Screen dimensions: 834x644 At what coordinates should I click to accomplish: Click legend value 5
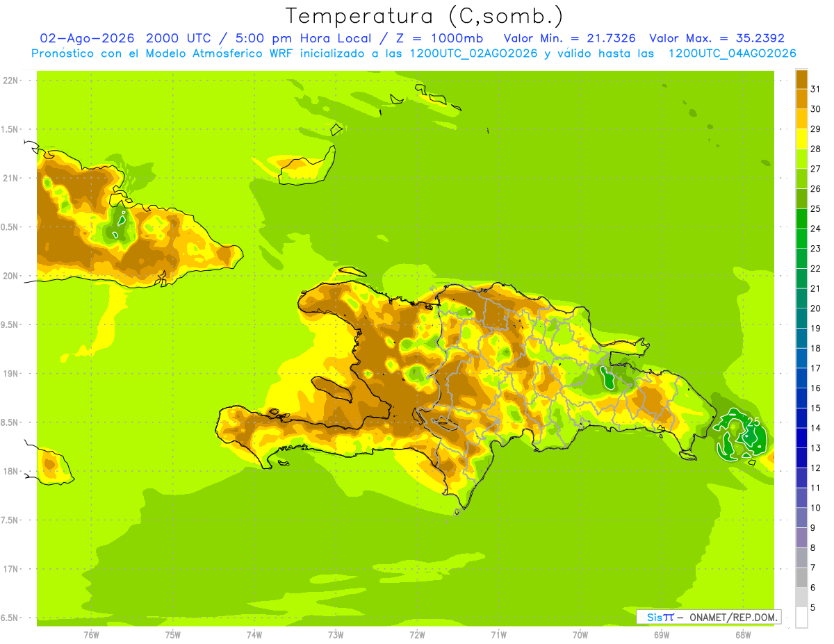coord(813,608)
